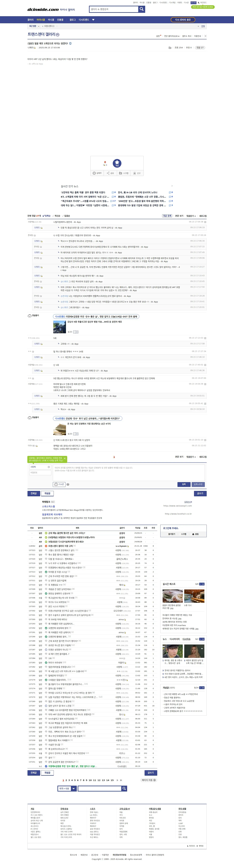
Task: Click next arrow on 실시간 베스트 widget
Action: pyautogui.click(x=203, y=584)
